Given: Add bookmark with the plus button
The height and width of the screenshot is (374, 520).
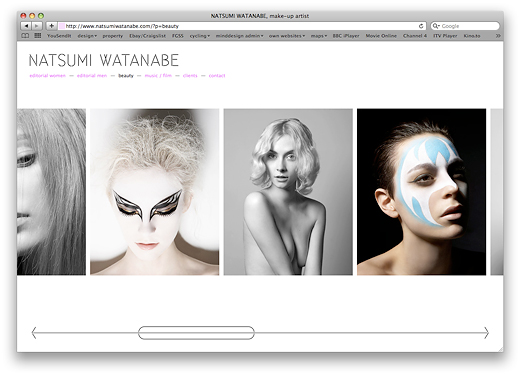Looking at the screenshot, I should pyautogui.click(x=51, y=26).
